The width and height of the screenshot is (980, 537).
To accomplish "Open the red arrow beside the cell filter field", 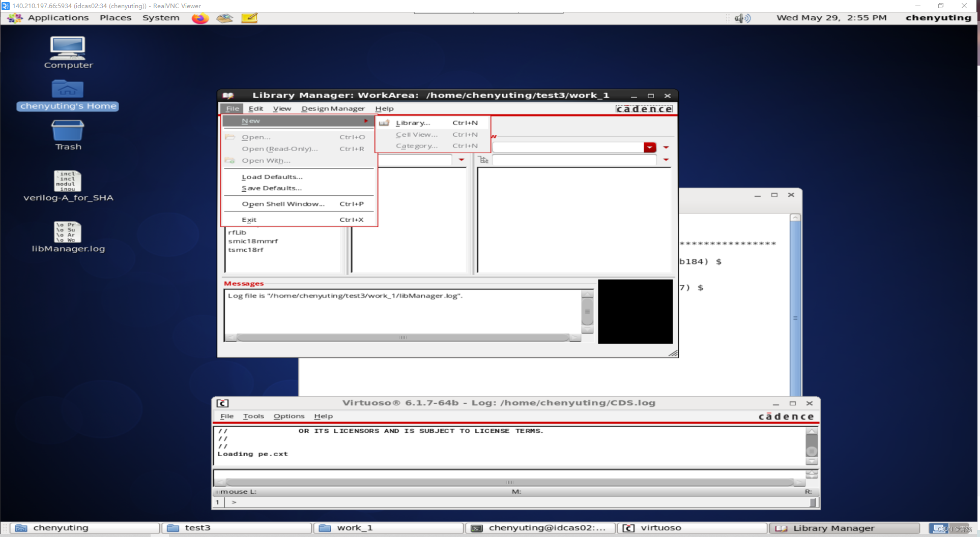I will click(461, 160).
